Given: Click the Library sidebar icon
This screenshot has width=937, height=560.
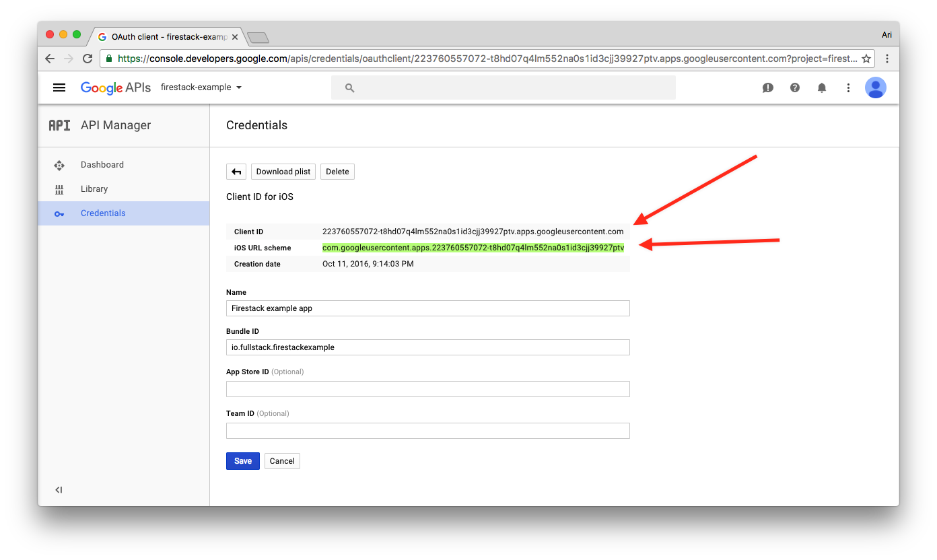Looking at the screenshot, I should point(59,189).
